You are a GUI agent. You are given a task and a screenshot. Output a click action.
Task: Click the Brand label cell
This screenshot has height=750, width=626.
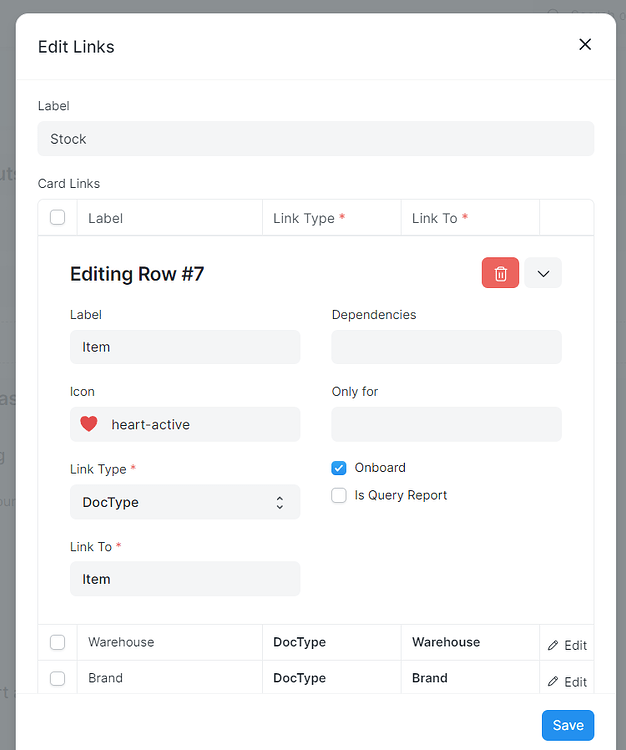[170, 678]
